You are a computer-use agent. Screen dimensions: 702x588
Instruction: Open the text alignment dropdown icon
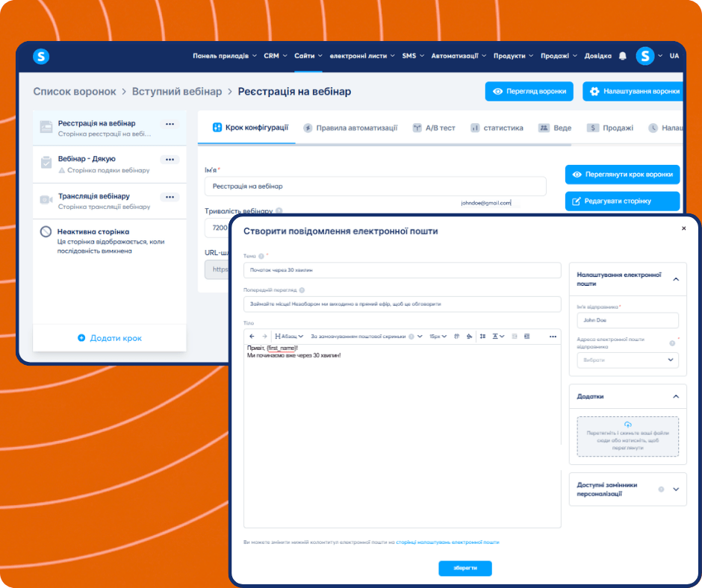click(498, 337)
